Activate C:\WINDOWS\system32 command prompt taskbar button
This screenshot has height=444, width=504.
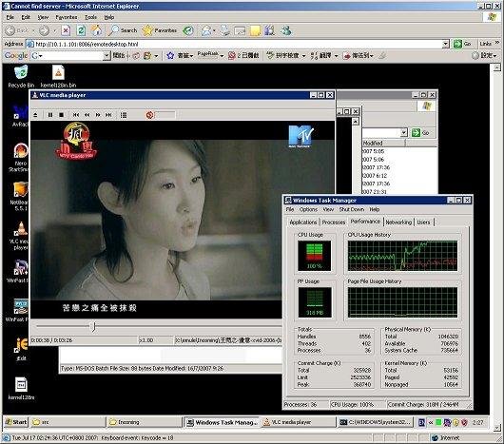376,422
